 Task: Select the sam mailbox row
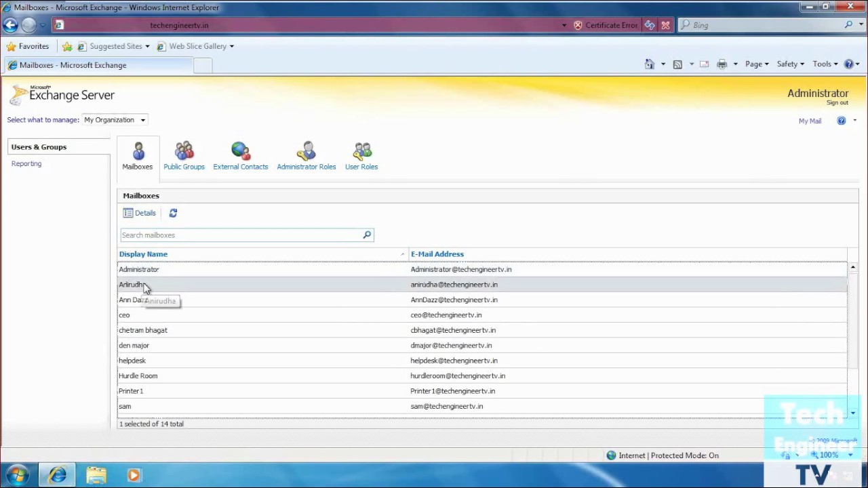click(x=482, y=407)
